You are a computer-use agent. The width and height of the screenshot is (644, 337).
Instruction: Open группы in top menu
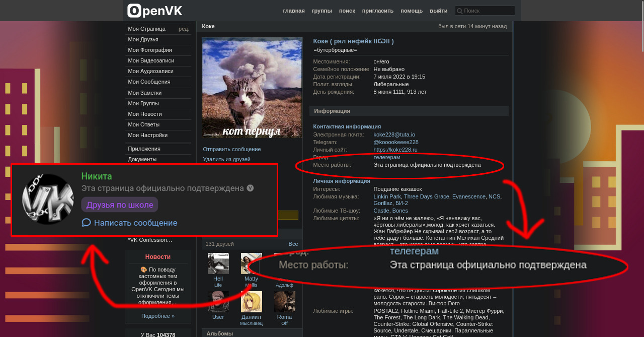point(321,11)
